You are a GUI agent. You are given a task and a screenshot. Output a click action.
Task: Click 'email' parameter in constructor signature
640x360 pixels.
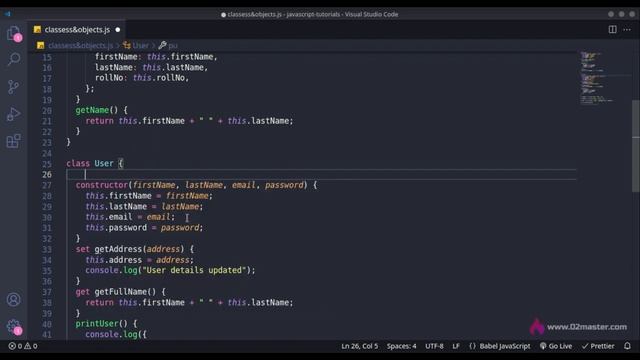[244, 185]
